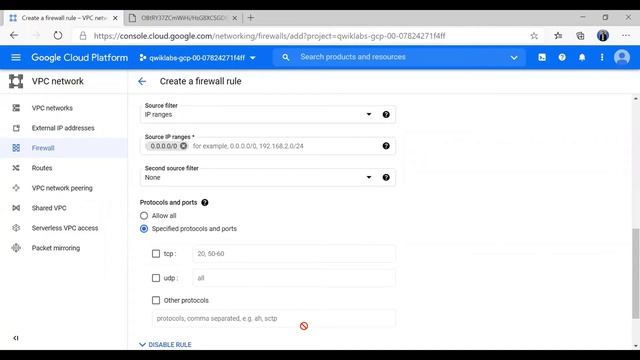Go back with the Create firewall rule arrow

coord(142,81)
